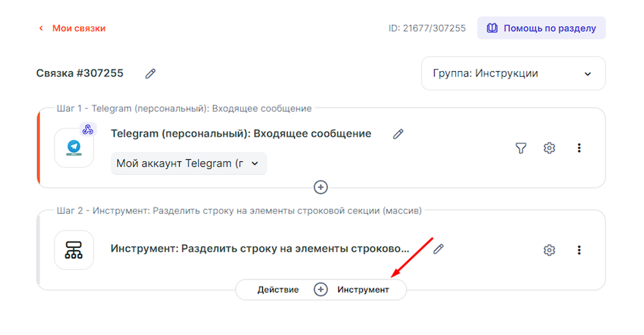This screenshot has width=644, height=335.
Task: Open settings gear for Telegram step
Action: [549, 148]
